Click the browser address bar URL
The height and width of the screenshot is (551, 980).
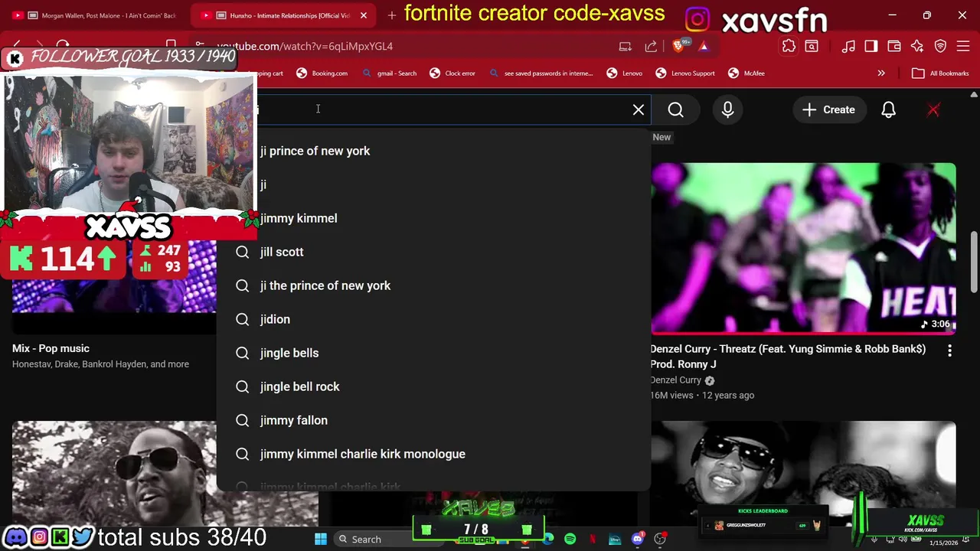(x=305, y=46)
